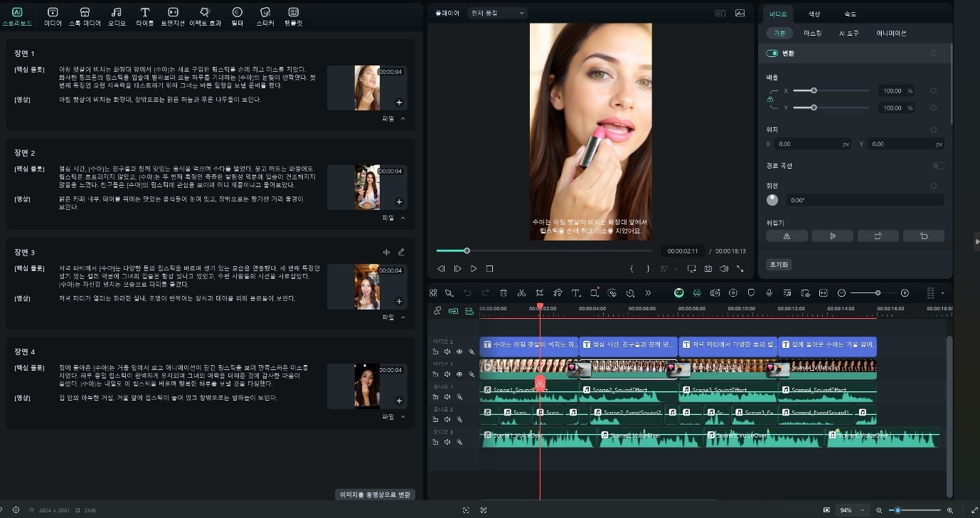The width and height of the screenshot is (980, 518).
Task: Open the 마스킹 sub-tab
Action: pyautogui.click(x=812, y=33)
